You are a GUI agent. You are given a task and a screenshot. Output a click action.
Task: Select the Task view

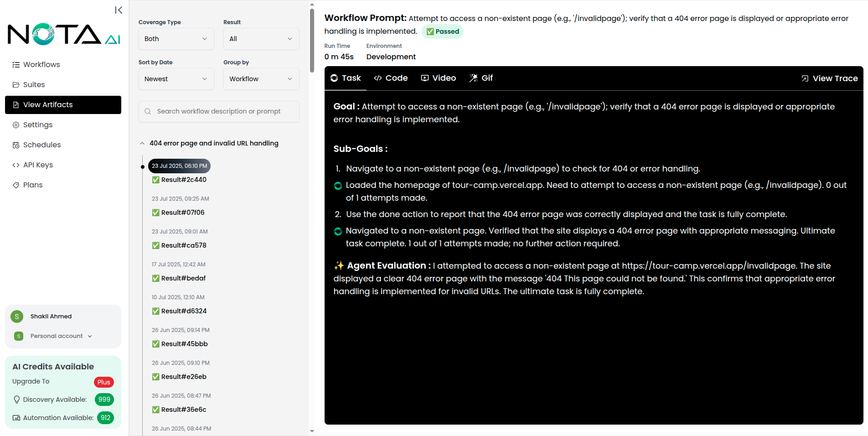345,78
